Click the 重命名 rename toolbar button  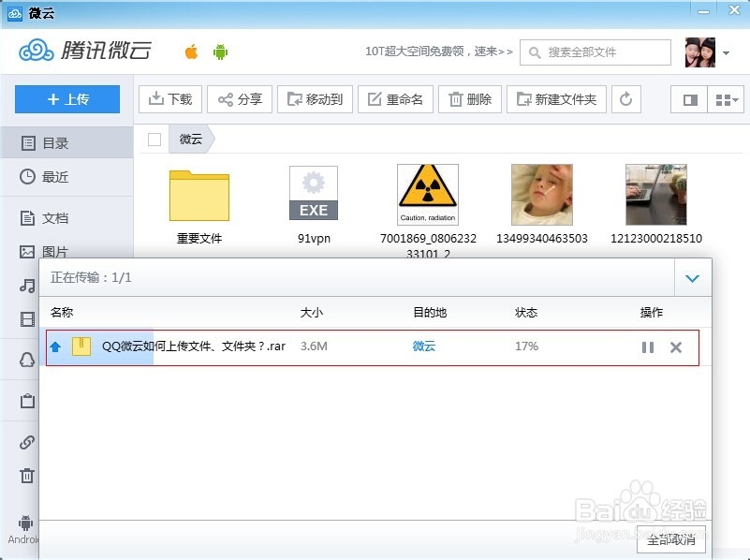point(395,99)
